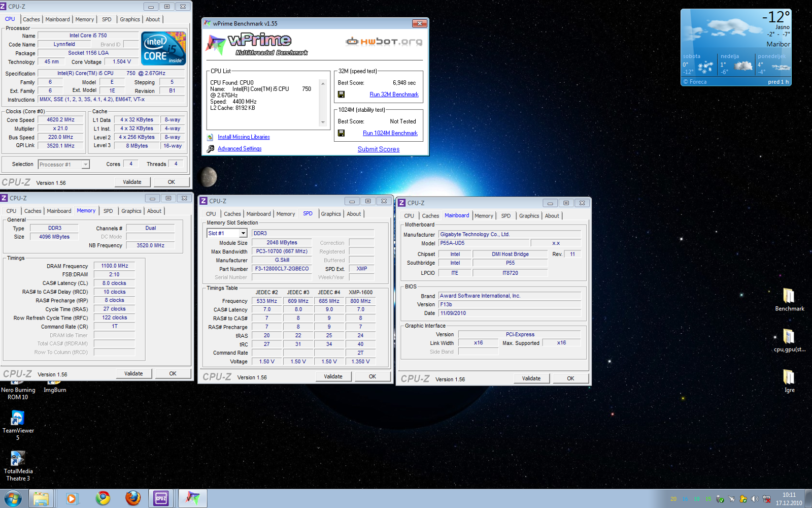Image resolution: width=812 pixels, height=508 pixels.
Task: Open Windows Explorer from the taskbar
Action: pyautogui.click(x=41, y=498)
